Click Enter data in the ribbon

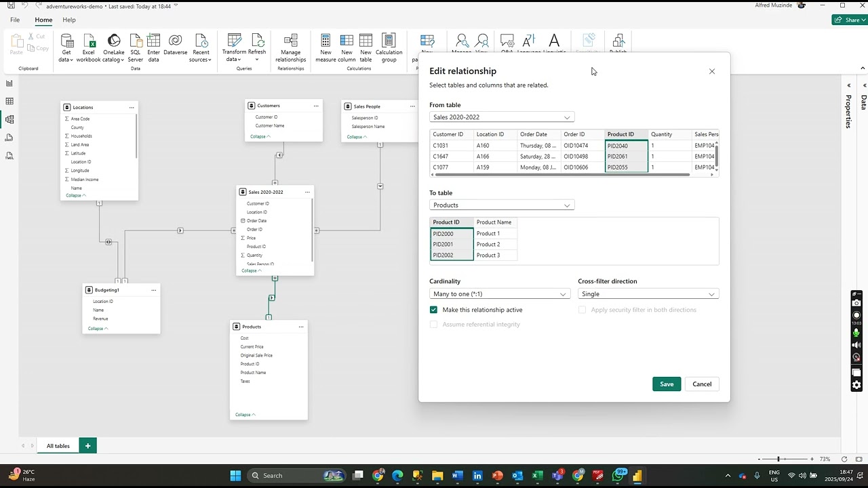[154, 48]
